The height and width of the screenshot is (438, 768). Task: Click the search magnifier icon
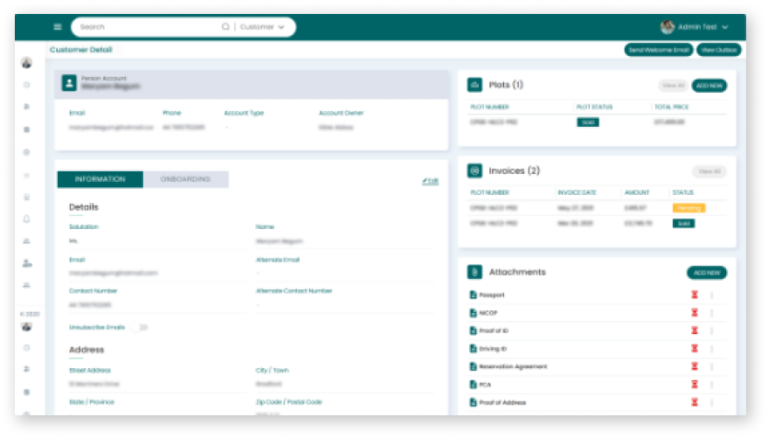tap(226, 27)
